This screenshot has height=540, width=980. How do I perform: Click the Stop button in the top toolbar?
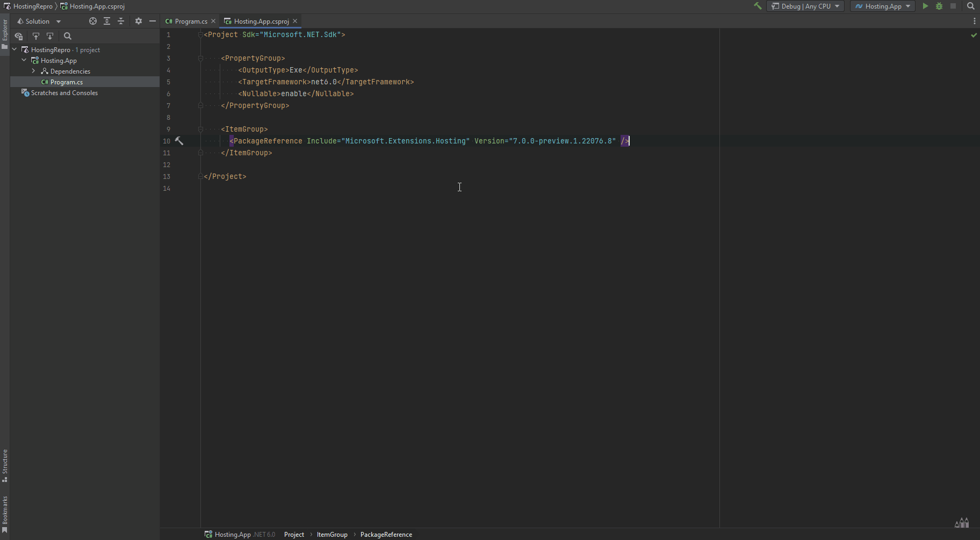click(953, 6)
